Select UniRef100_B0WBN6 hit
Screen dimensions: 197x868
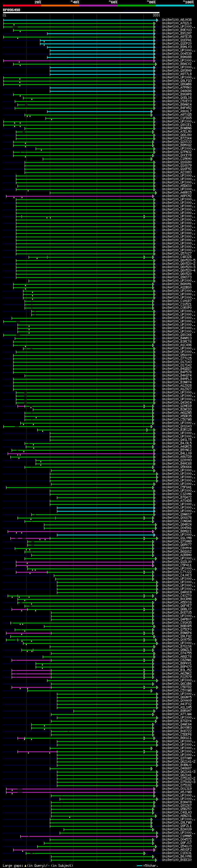(x=177, y=128)
